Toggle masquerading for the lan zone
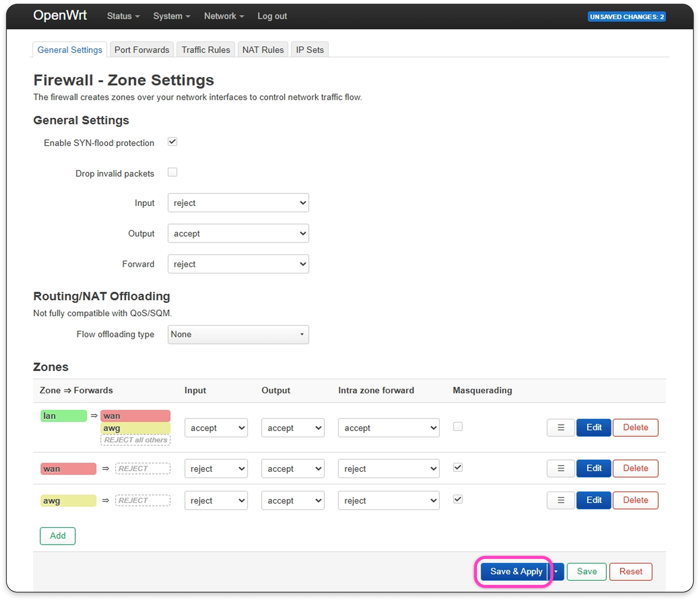 tap(458, 427)
